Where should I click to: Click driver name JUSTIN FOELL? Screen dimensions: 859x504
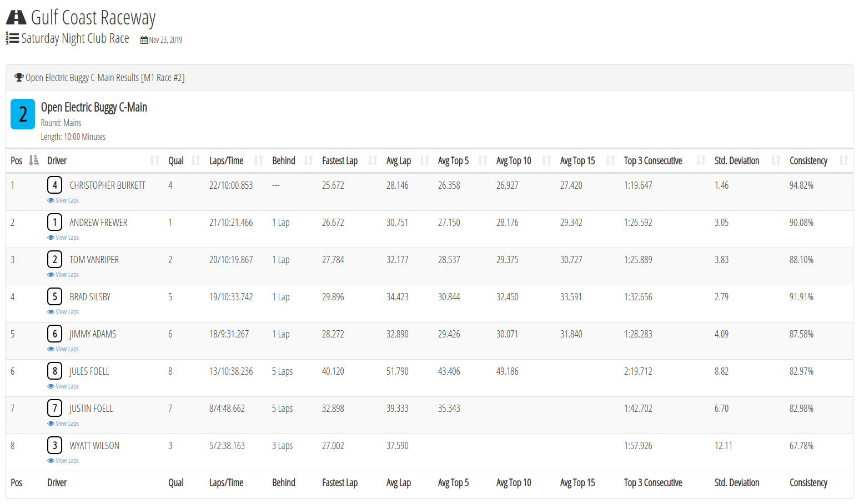[x=91, y=409]
